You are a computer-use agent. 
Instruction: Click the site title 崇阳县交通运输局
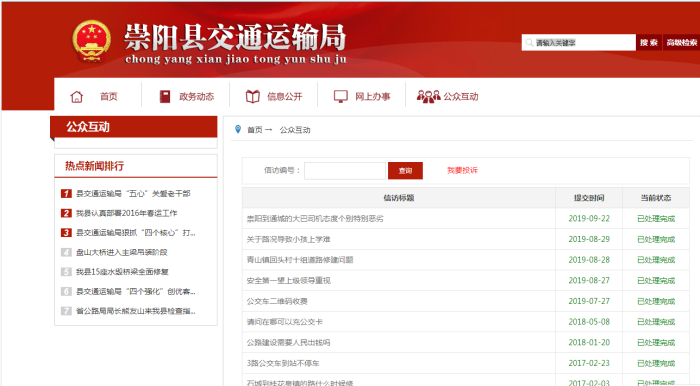(x=235, y=37)
